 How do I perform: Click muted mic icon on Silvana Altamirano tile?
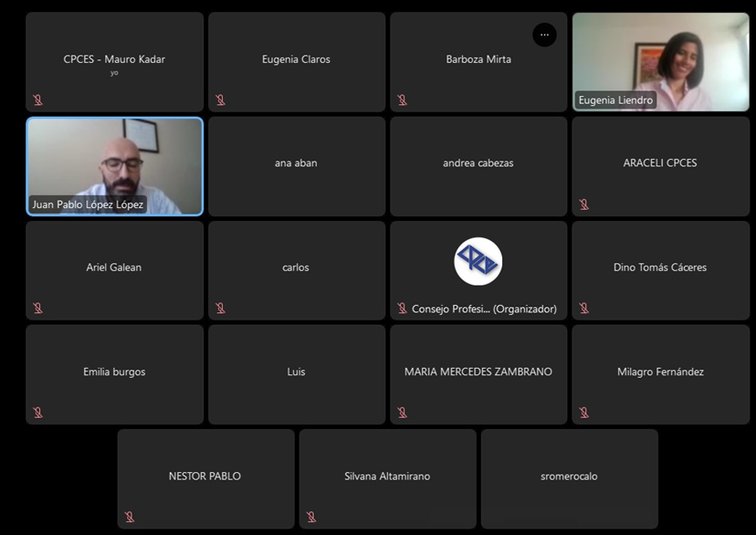[311, 517]
